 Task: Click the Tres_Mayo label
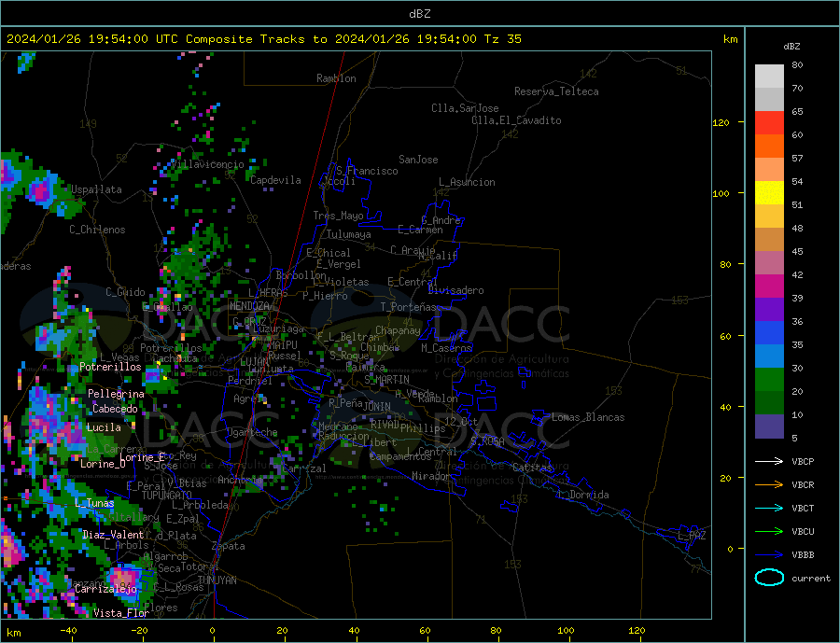(x=339, y=216)
